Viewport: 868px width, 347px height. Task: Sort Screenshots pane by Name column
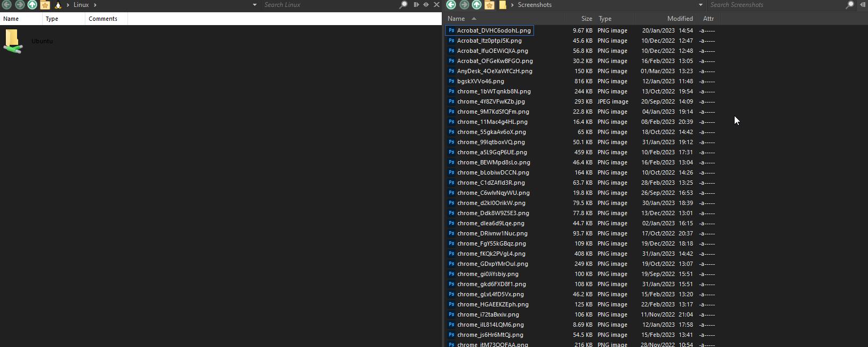tap(505, 19)
